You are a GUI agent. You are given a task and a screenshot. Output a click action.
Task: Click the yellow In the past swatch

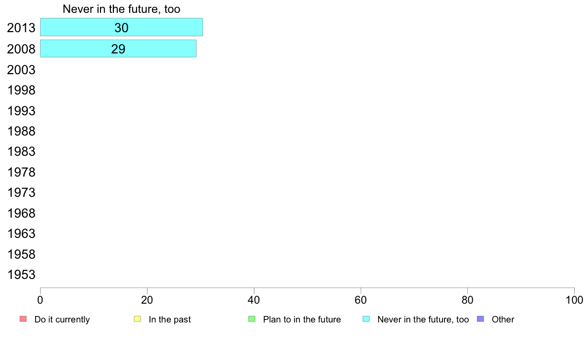pyautogui.click(x=138, y=319)
